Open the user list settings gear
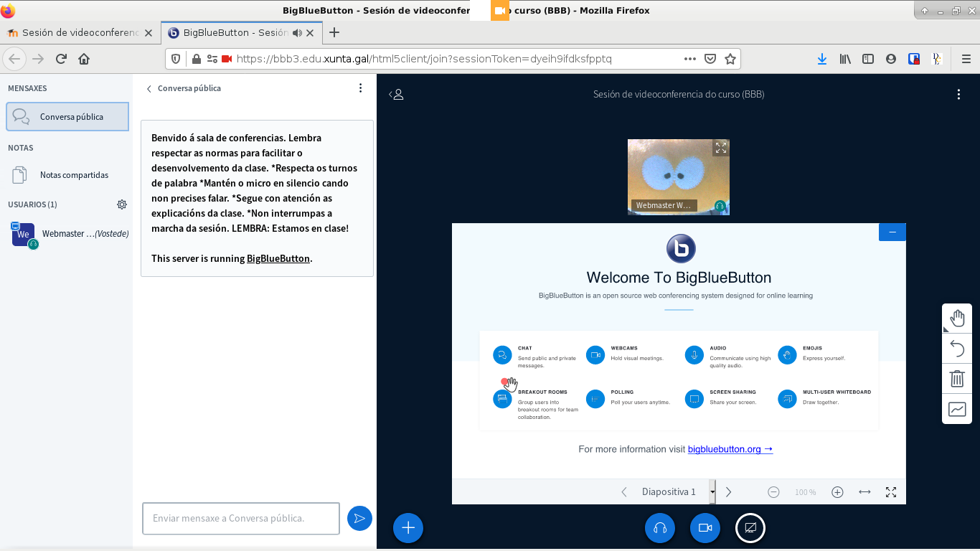980x551 pixels. (x=122, y=204)
